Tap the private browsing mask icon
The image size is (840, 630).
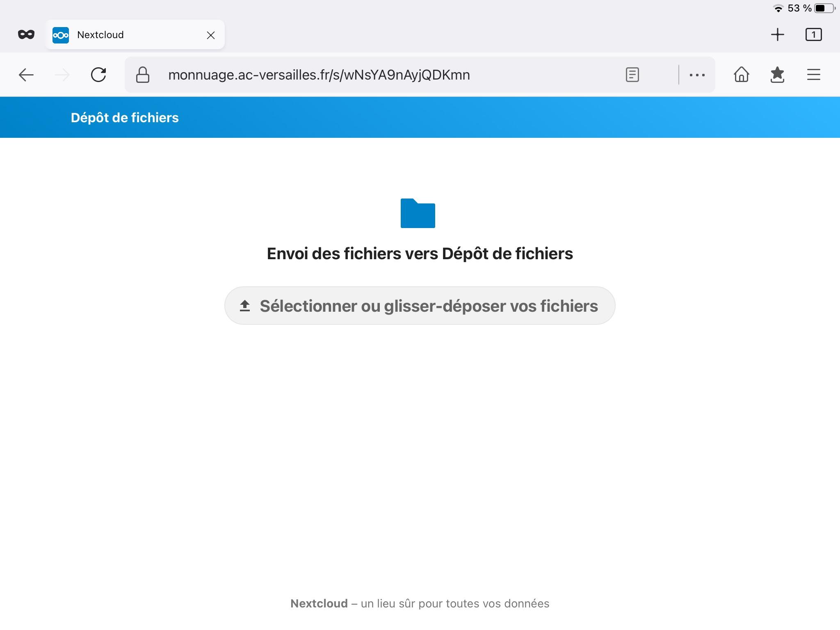click(x=26, y=34)
